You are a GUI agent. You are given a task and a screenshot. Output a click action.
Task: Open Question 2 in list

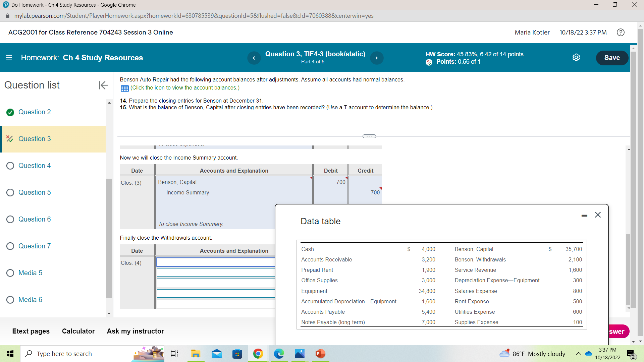pos(35,112)
